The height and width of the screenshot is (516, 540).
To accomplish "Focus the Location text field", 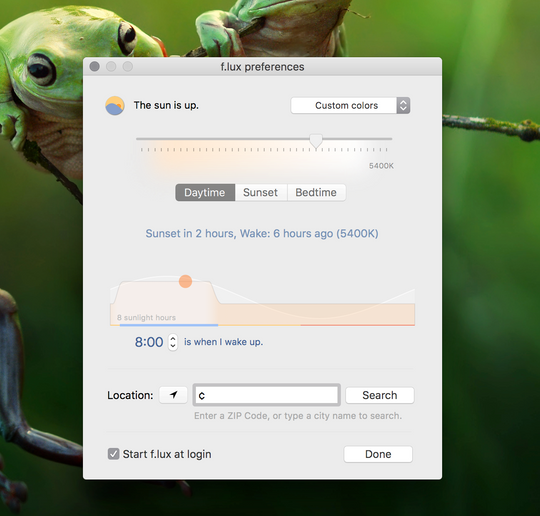I will coord(267,395).
